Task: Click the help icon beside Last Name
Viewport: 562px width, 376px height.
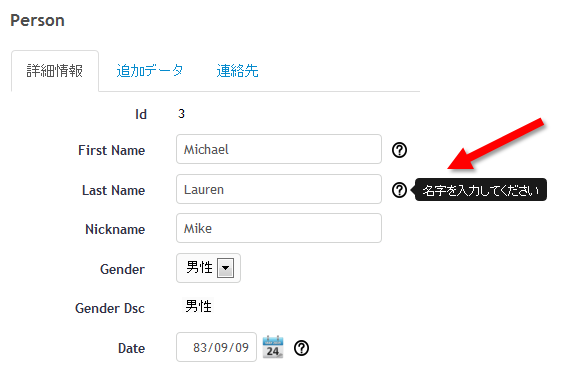Action: click(x=399, y=190)
